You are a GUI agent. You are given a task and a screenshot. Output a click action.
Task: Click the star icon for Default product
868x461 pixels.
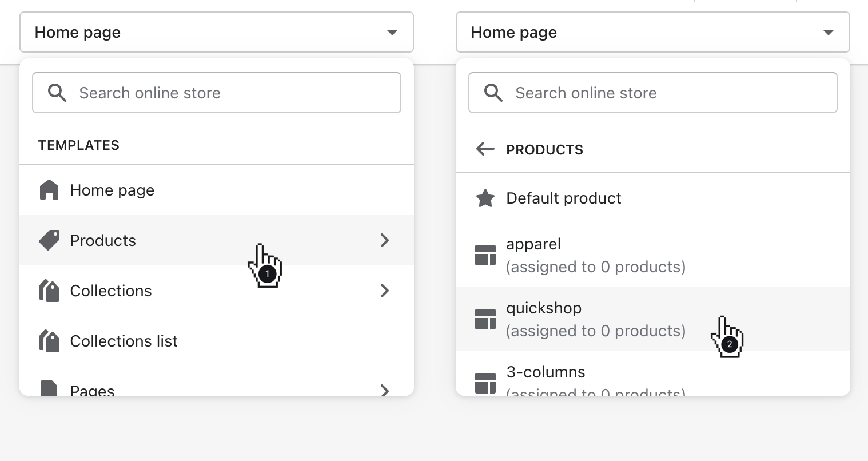(485, 198)
